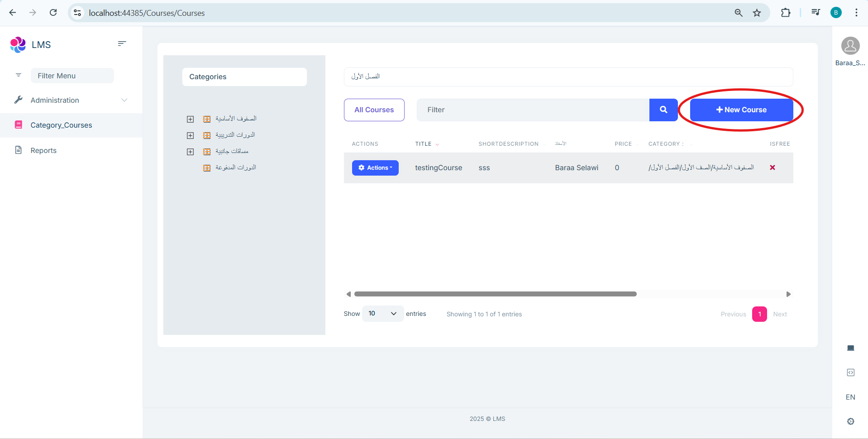868x439 pixels.
Task: Expand the الدورات التدريبية tree node
Action: 191,135
